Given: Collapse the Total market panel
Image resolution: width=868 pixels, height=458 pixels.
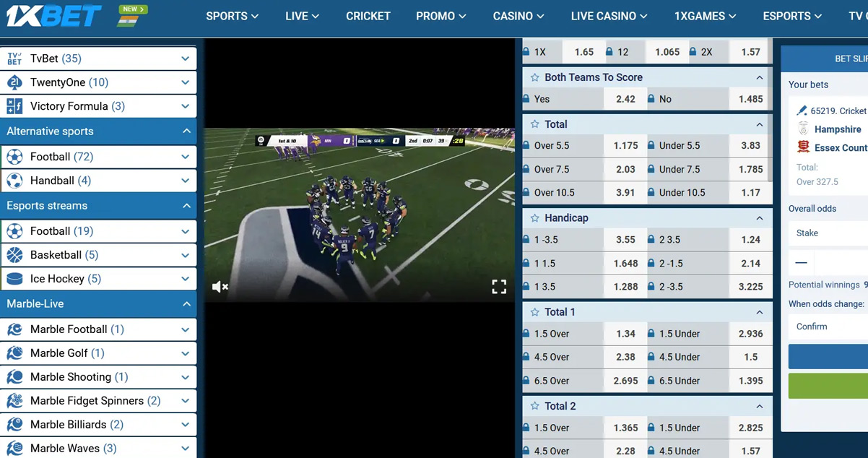Looking at the screenshot, I should coord(759,124).
